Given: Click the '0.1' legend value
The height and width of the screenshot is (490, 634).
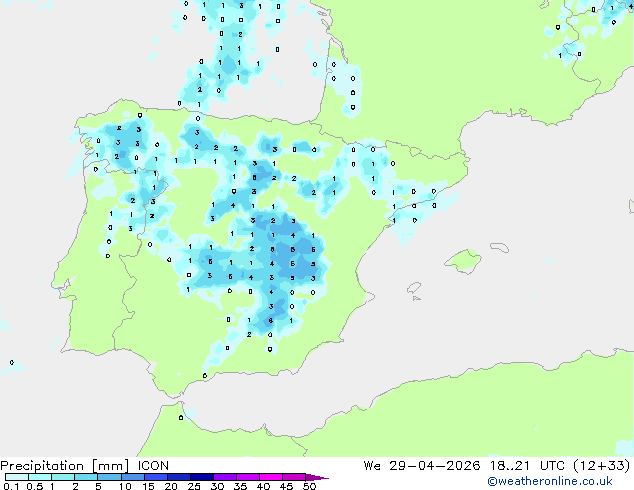Looking at the screenshot, I should coord(11,486).
